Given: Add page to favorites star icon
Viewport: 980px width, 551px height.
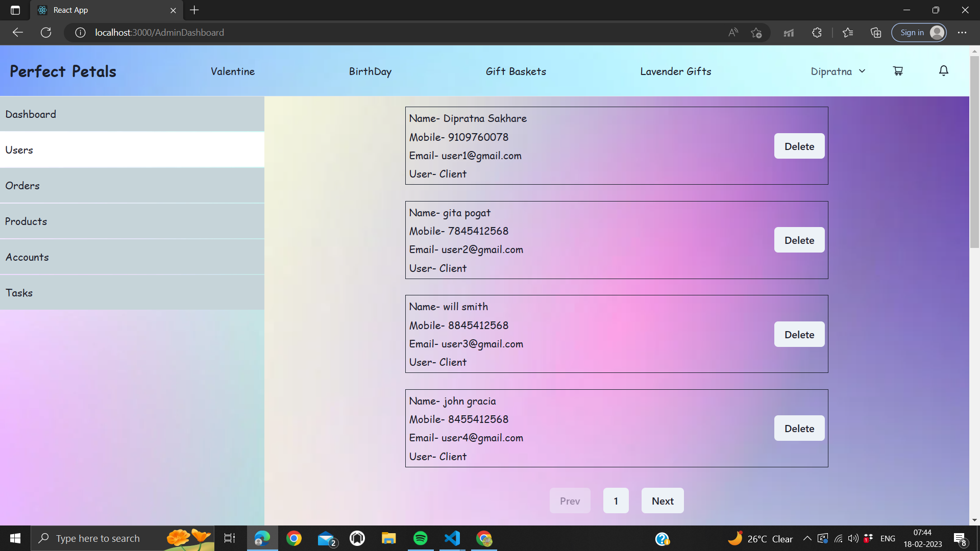Looking at the screenshot, I should pyautogui.click(x=756, y=33).
